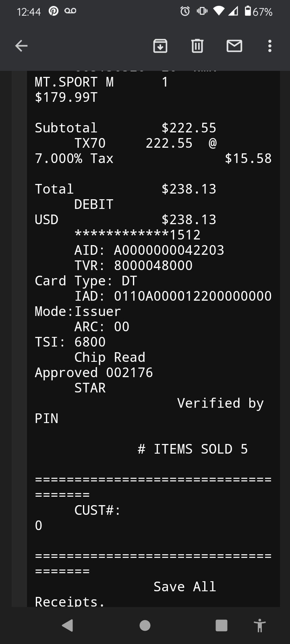Tap the tax amount $15.58
The height and width of the screenshot is (644, 290).
pos(248,159)
